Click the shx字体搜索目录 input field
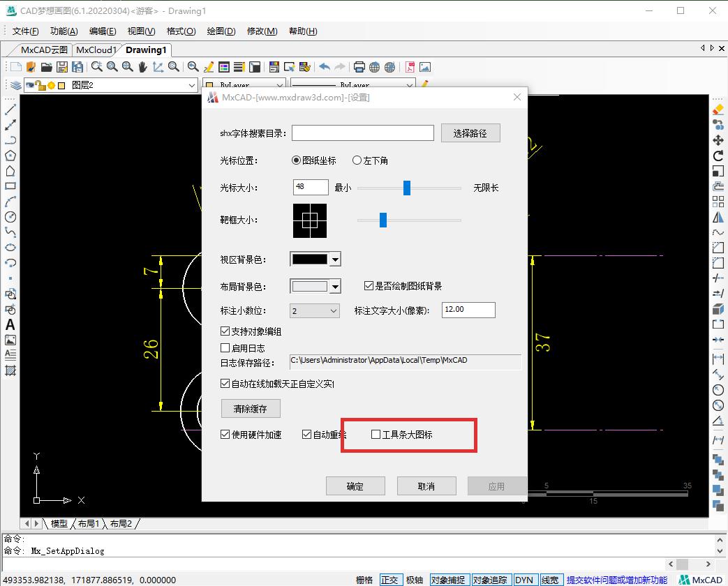 (362, 133)
